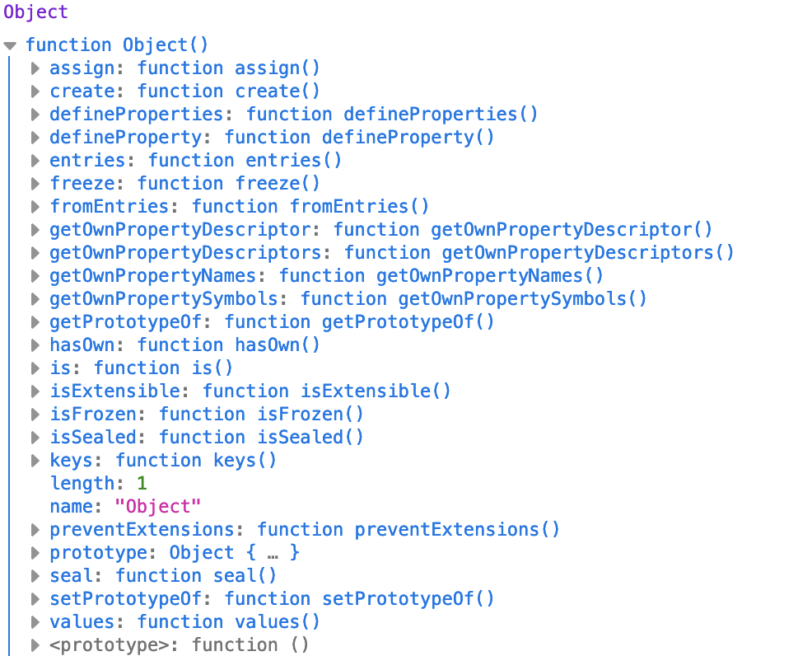Expand the defineProperties disclosure triangle
Viewport: 812px width, 656px height.
[35, 115]
